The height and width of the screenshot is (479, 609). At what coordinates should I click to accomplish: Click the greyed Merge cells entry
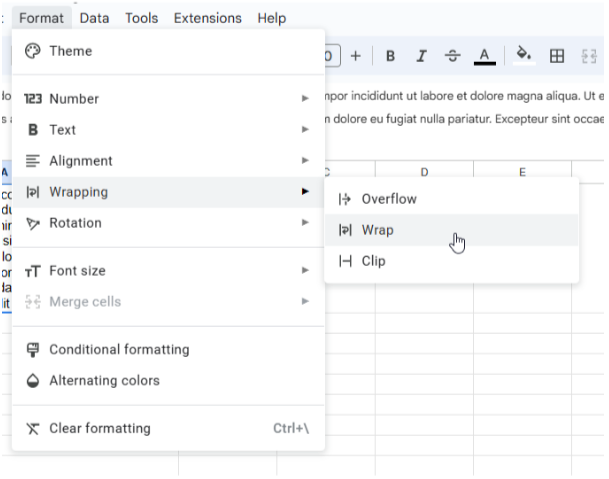(169, 301)
